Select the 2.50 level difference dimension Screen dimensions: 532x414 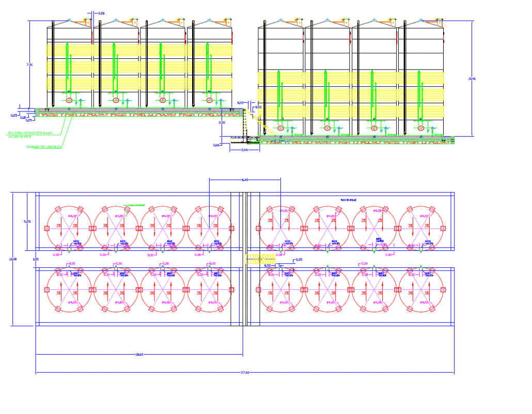[x=222, y=123]
